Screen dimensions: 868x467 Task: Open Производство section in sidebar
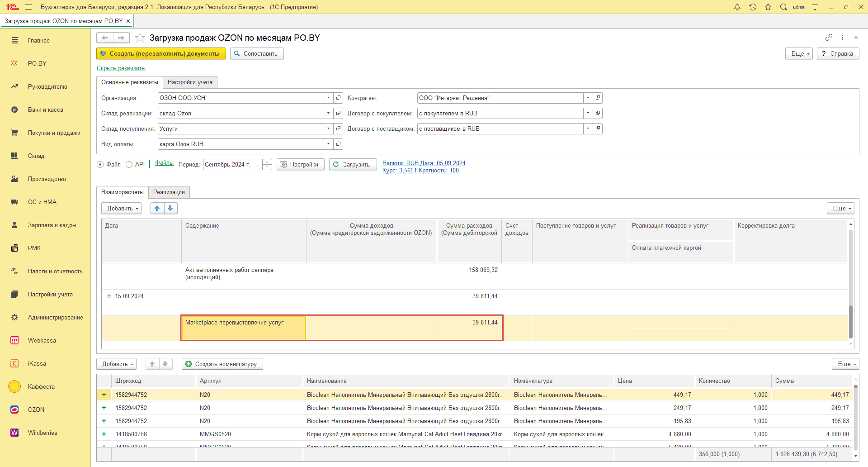tap(47, 179)
